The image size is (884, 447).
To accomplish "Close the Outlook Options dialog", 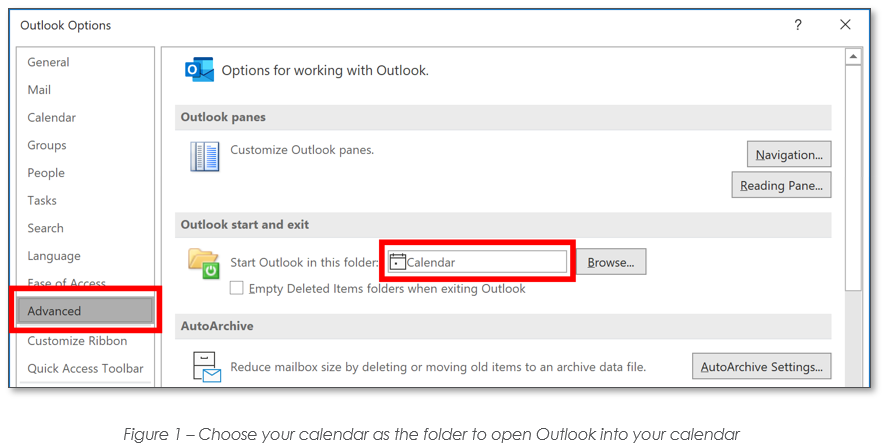I will click(845, 24).
